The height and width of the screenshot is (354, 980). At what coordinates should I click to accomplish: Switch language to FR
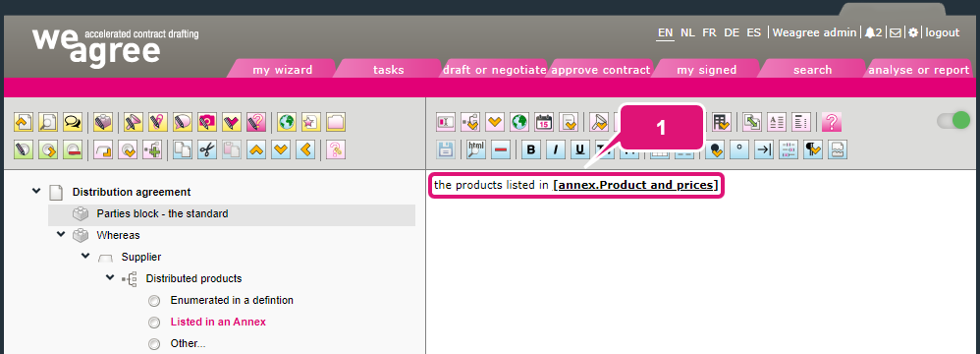(709, 32)
